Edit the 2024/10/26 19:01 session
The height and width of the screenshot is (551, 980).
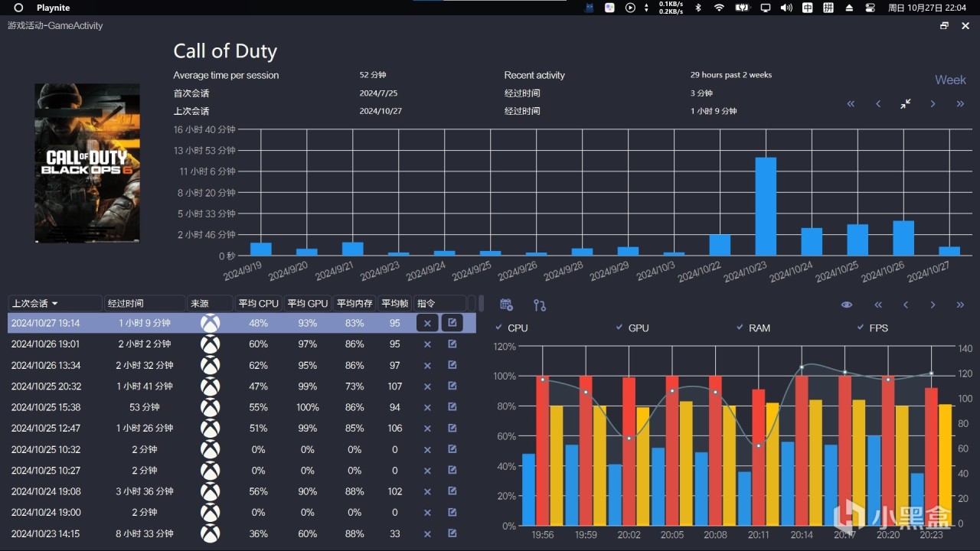(452, 344)
